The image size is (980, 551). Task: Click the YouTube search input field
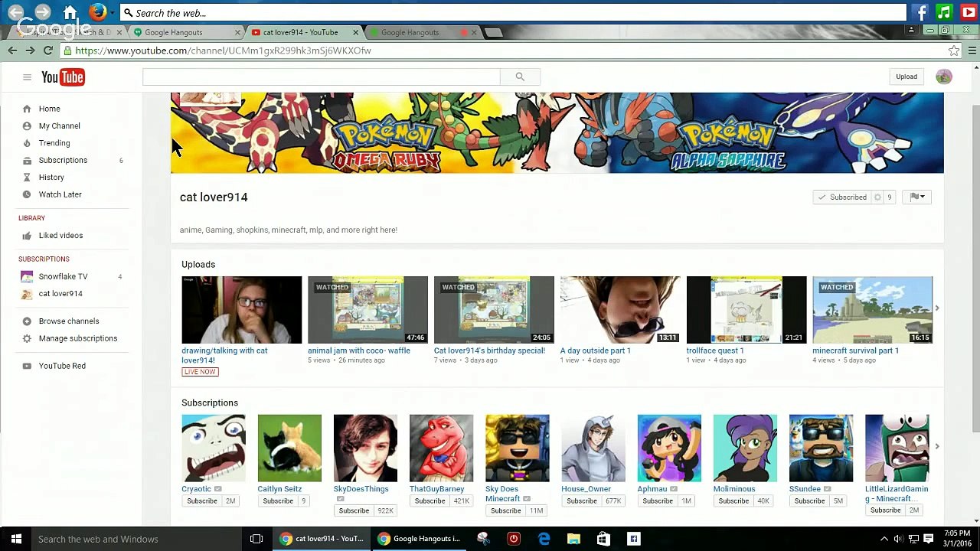322,77
